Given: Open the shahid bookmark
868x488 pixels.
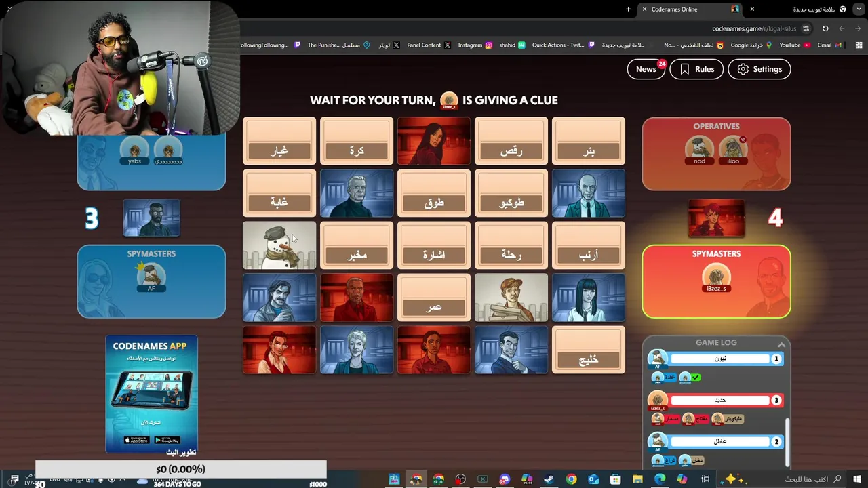Looking at the screenshot, I should [x=512, y=45].
